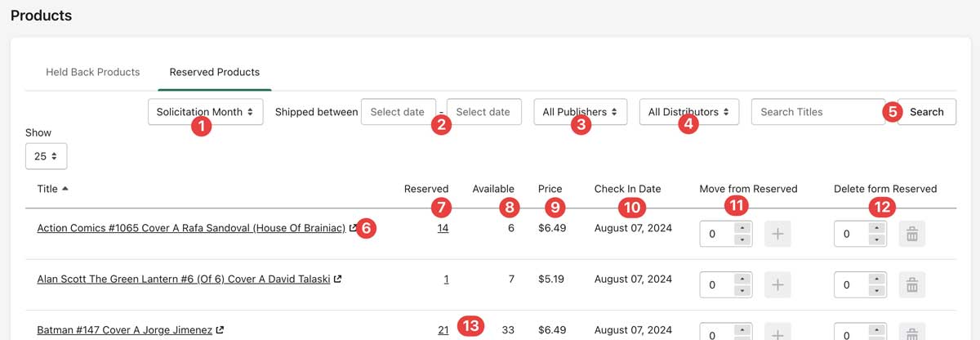Open Alan Scott The Green Lantern #6 link
The height and width of the screenshot is (340, 980).
point(184,280)
